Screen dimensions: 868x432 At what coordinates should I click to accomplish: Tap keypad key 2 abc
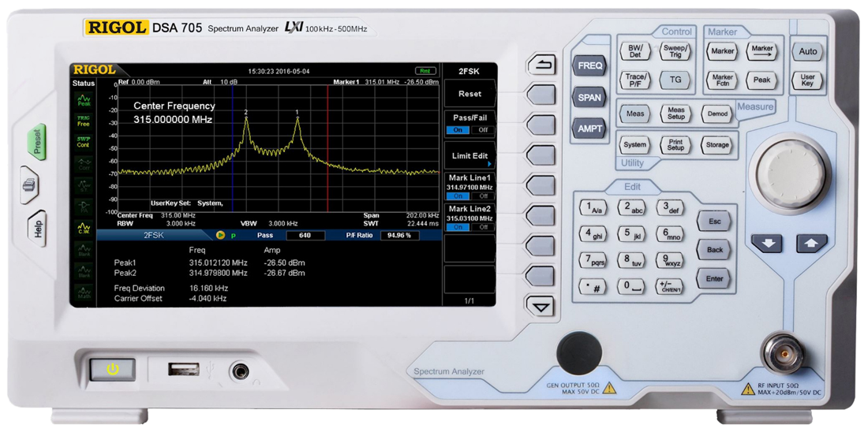click(631, 208)
